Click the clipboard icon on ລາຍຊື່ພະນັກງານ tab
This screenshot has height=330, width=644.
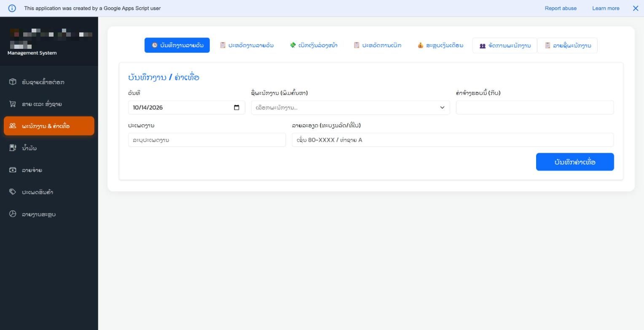pos(547,45)
